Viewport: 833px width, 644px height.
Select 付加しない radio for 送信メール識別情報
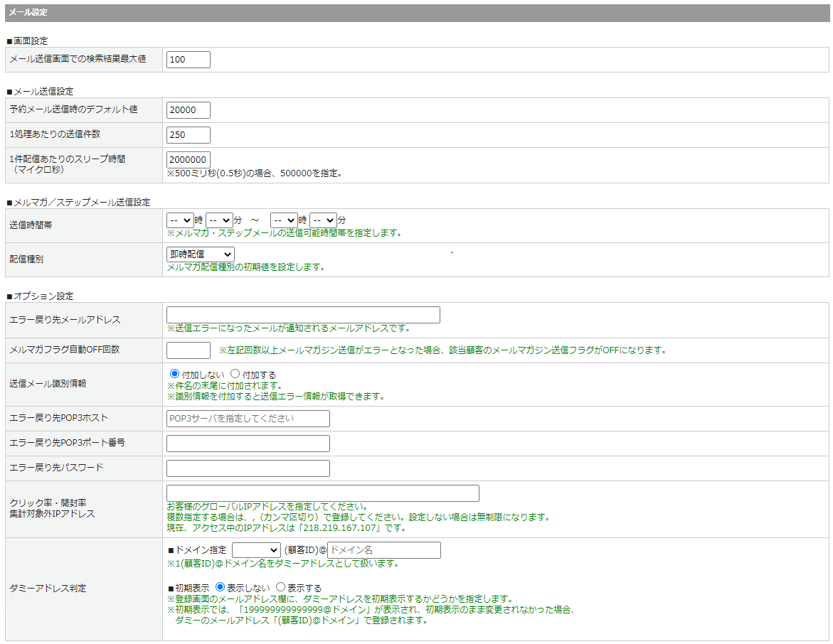click(174, 374)
